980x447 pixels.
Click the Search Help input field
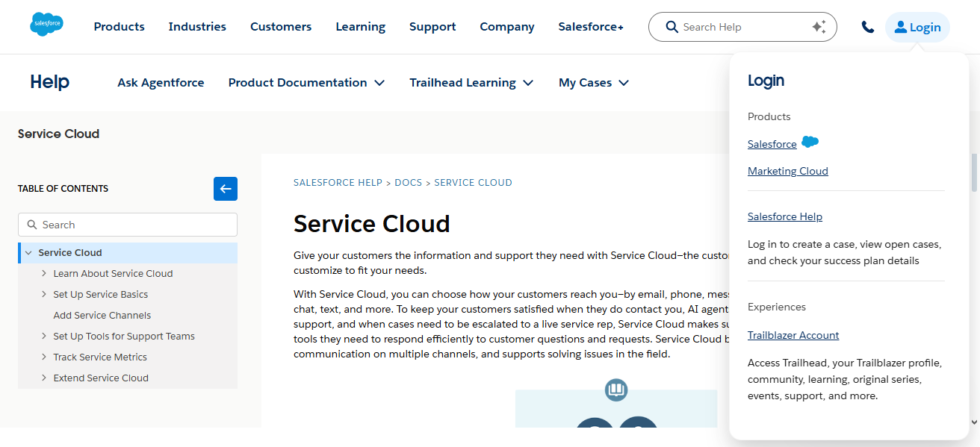click(742, 27)
